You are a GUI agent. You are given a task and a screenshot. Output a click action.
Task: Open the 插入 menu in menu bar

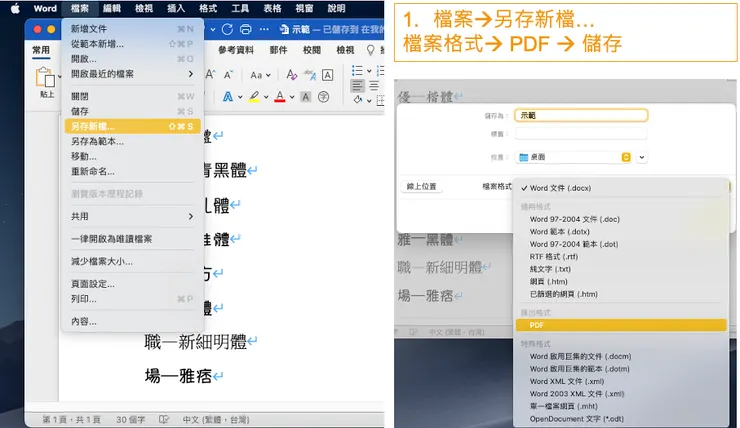(176, 8)
